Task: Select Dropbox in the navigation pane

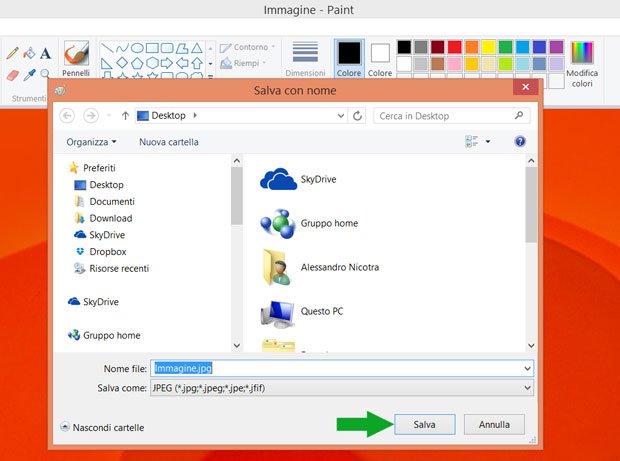Action: (x=101, y=252)
